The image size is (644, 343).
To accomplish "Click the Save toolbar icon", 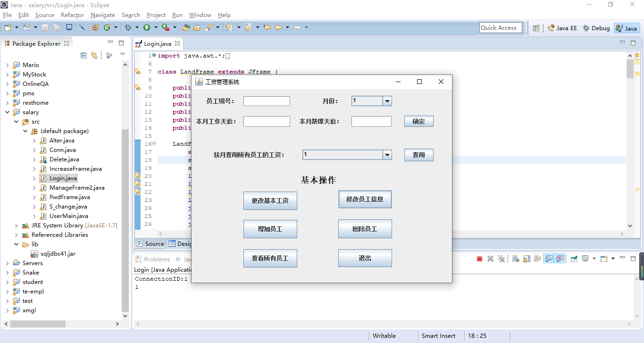I will click(45, 27).
